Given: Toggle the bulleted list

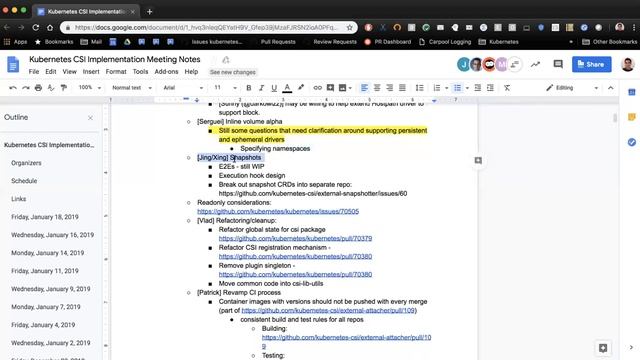Looking at the screenshot, I should click(458, 88).
